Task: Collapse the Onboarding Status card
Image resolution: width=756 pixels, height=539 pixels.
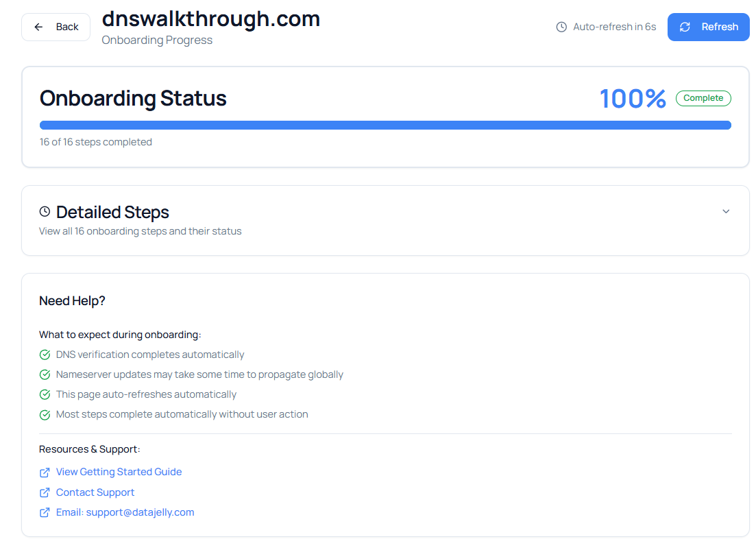Action: [133, 99]
